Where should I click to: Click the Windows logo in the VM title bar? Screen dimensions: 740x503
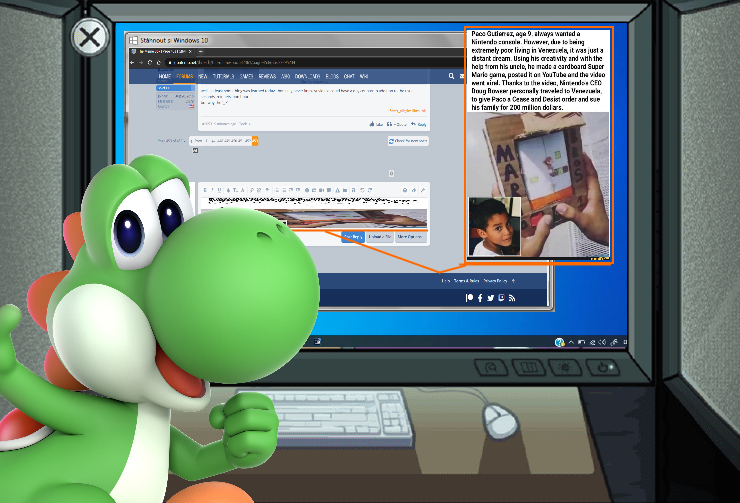click(x=134, y=41)
